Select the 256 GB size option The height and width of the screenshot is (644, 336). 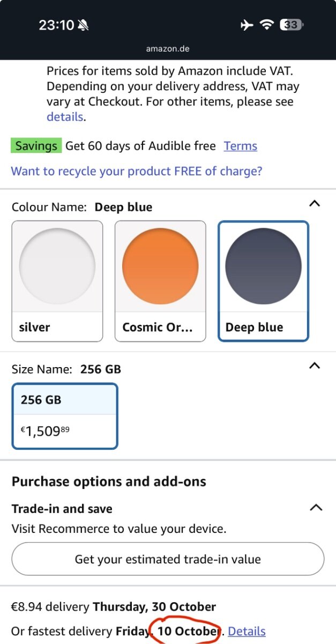click(65, 416)
